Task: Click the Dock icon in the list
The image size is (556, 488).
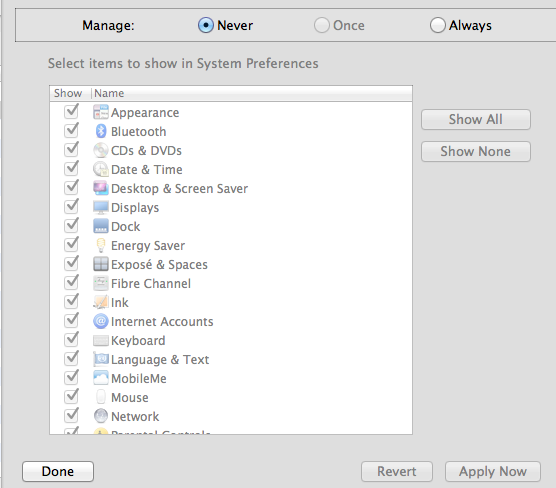Action: [101, 226]
